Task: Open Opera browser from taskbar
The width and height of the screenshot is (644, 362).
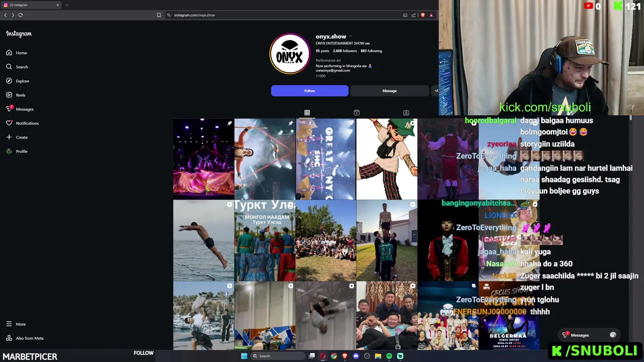Action: [x=323, y=356]
